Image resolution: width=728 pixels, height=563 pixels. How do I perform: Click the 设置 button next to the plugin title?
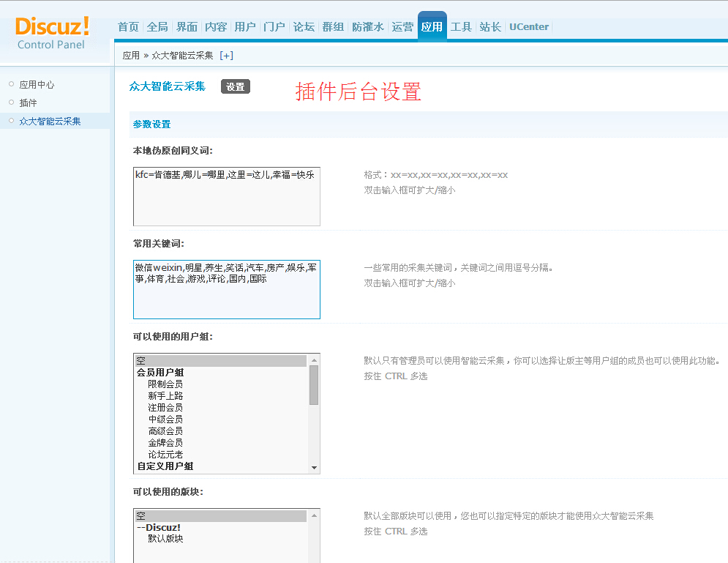(x=235, y=86)
